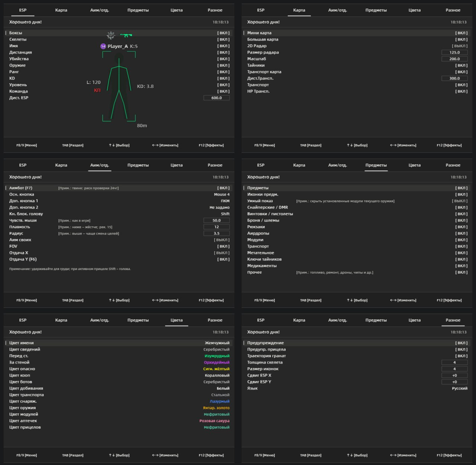Click the Толщина скелета value field
476x465 pixels.
[454, 363]
